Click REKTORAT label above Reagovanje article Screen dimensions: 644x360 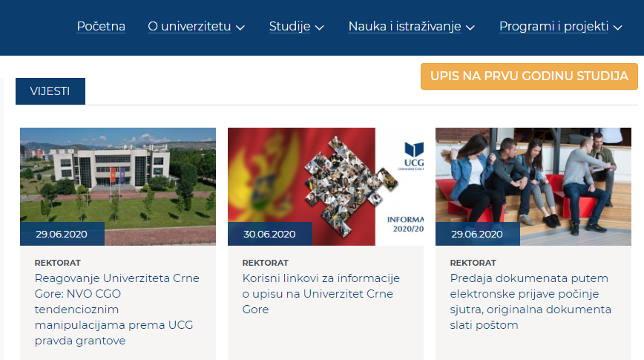tap(58, 263)
